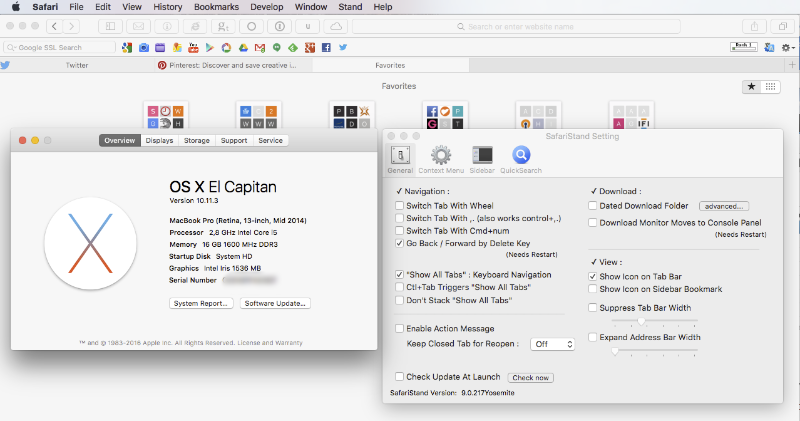Uncheck Show Icon on Tab Bar
The width and height of the screenshot is (800, 421).
pyautogui.click(x=592, y=277)
